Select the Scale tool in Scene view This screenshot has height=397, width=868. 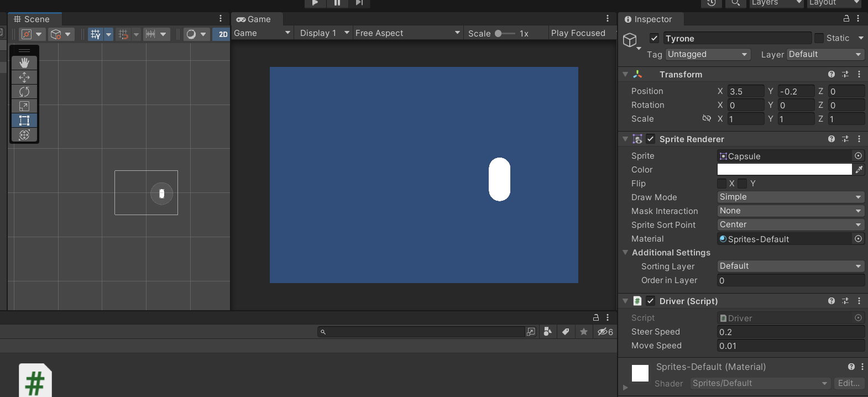tap(24, 106)
